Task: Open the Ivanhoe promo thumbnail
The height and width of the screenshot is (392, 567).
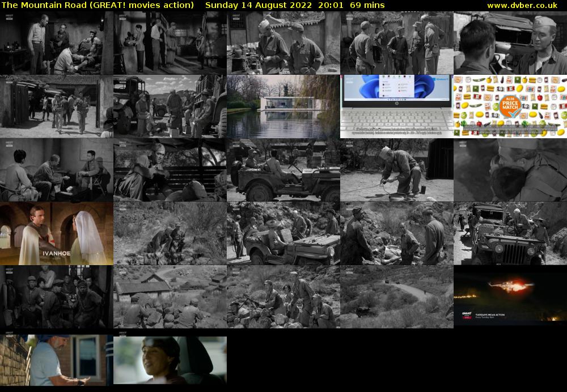Action: pyautogui.click(x=56, y=233)
